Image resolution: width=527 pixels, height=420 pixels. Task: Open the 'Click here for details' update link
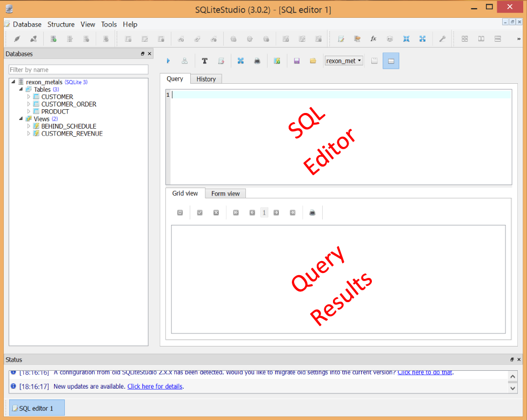[x=155, y=386]
